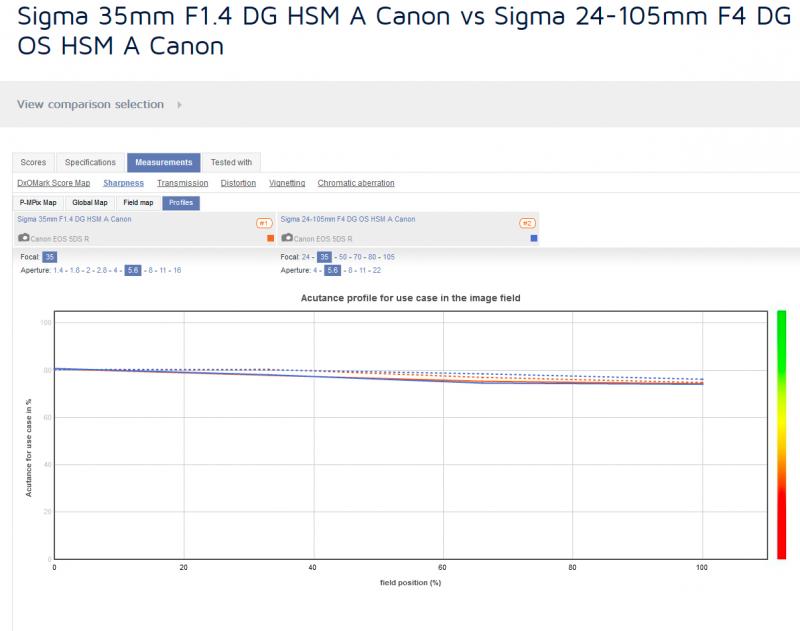Open the Sharpness measurements link
Viewport: 800px width, 631px height.
click(123, 183)
